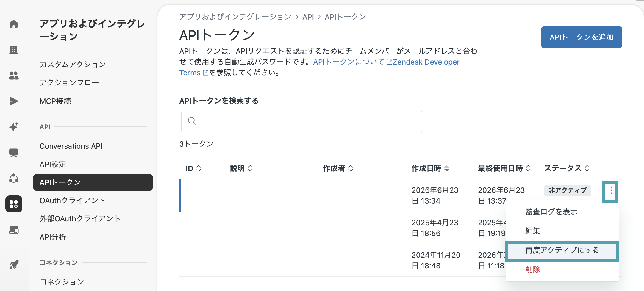This screenshot has width=644, height=291.
Task: Open the rocket icon in sidebar
Action: [x=14, y=264]
